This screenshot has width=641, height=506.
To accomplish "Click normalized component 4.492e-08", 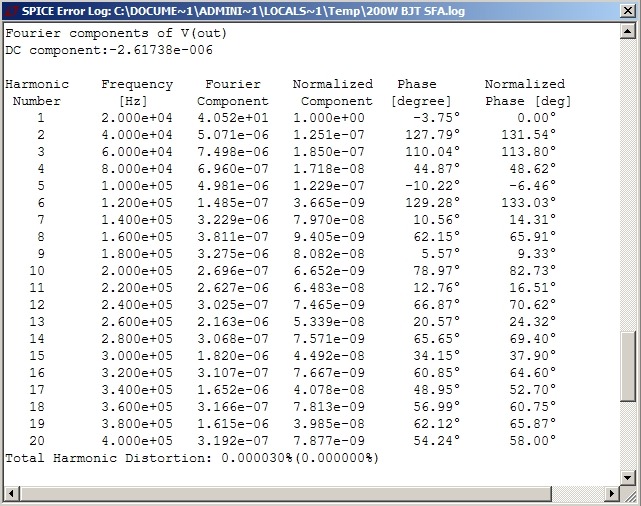I will tap(329, 356).
